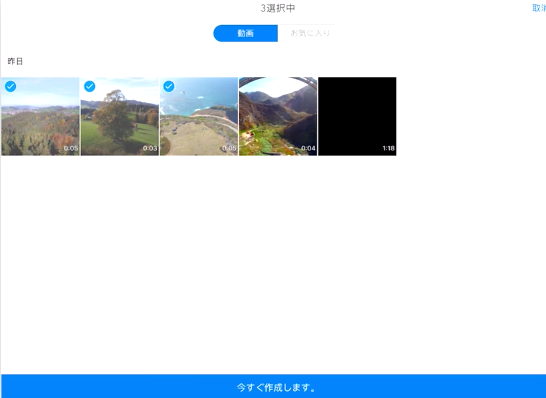
Task: Click the 0:05 duration on forest video
Action: [x=71, y=148]
